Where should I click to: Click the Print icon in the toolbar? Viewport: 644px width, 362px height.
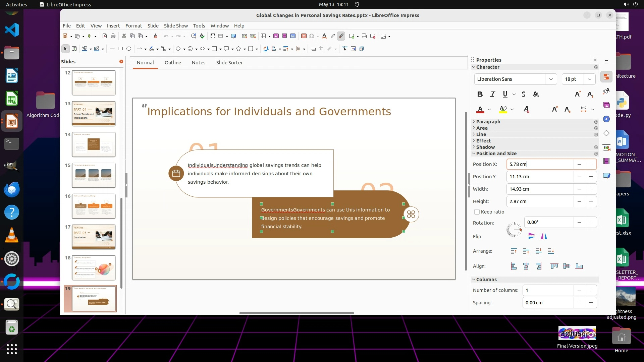(x=113, y=36)
